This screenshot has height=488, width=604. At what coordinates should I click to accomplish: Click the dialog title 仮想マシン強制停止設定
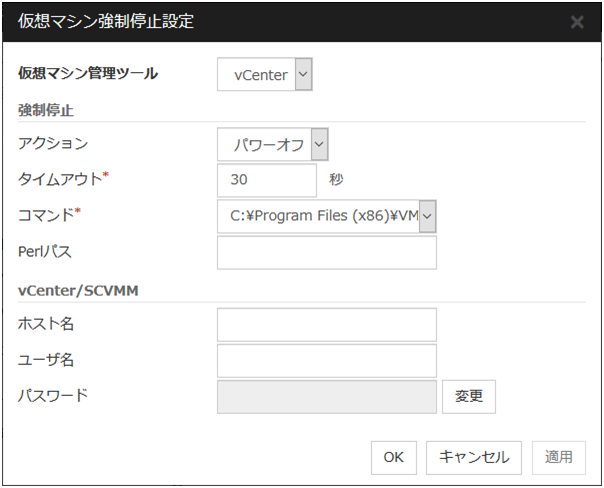(106, 22)
